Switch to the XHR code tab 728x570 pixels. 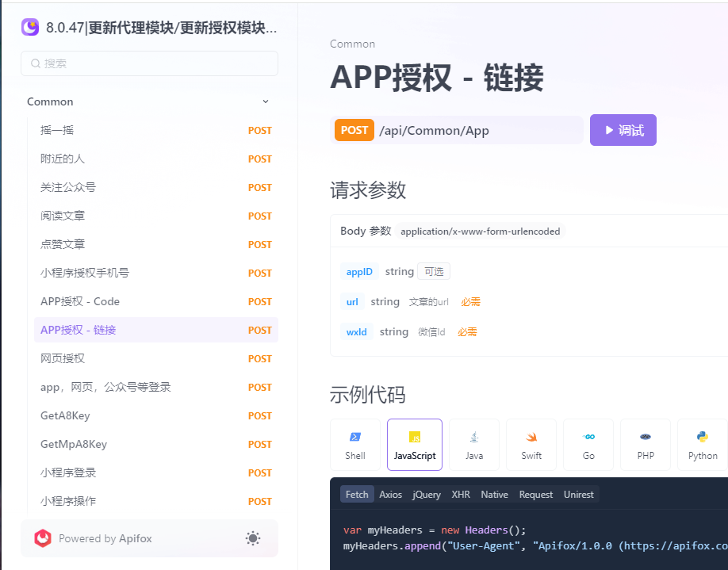(460, 494)
